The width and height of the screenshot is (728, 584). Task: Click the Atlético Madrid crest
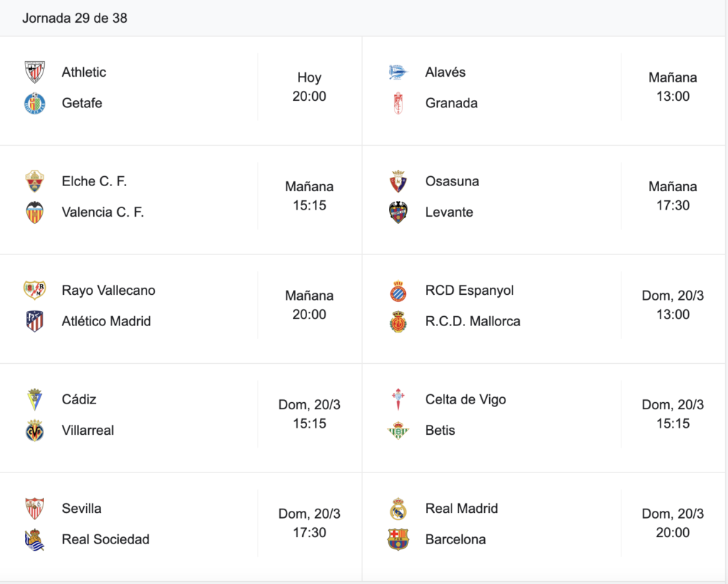(x=34, y=321)
